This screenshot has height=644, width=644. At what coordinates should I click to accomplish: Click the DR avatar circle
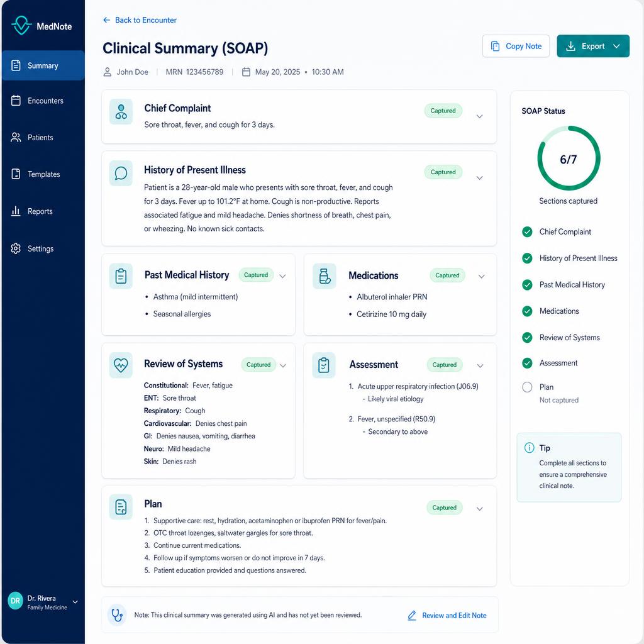pyautogui.click(x=15, y=601)
